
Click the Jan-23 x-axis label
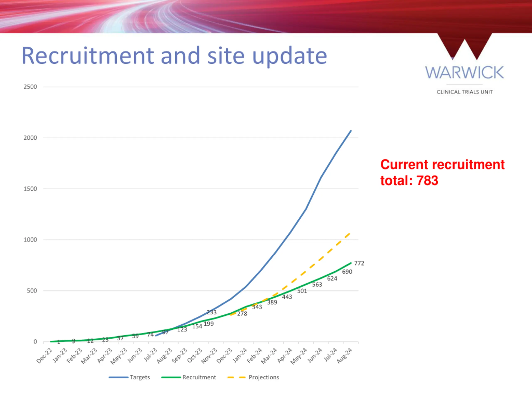[x=60, y=355]
